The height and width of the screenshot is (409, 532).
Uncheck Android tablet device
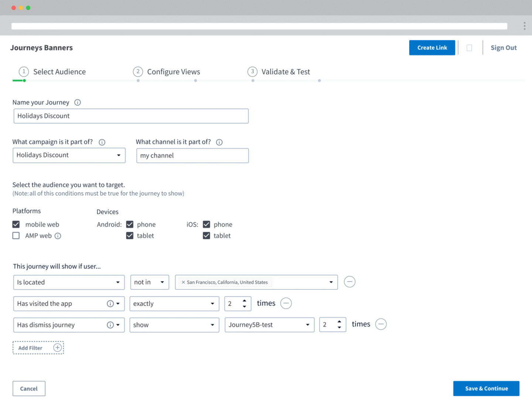coord(130,236)
